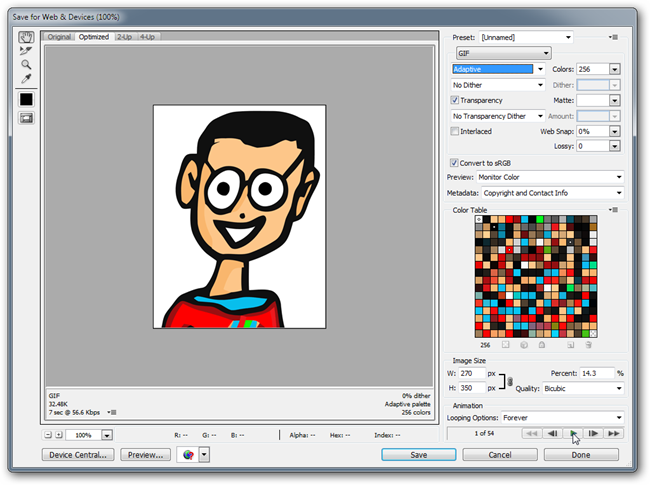This screenshot has width=650, height=485.
Task: Click the cartoon preview image
Action: pyautogui.click(x=240, y=216)
